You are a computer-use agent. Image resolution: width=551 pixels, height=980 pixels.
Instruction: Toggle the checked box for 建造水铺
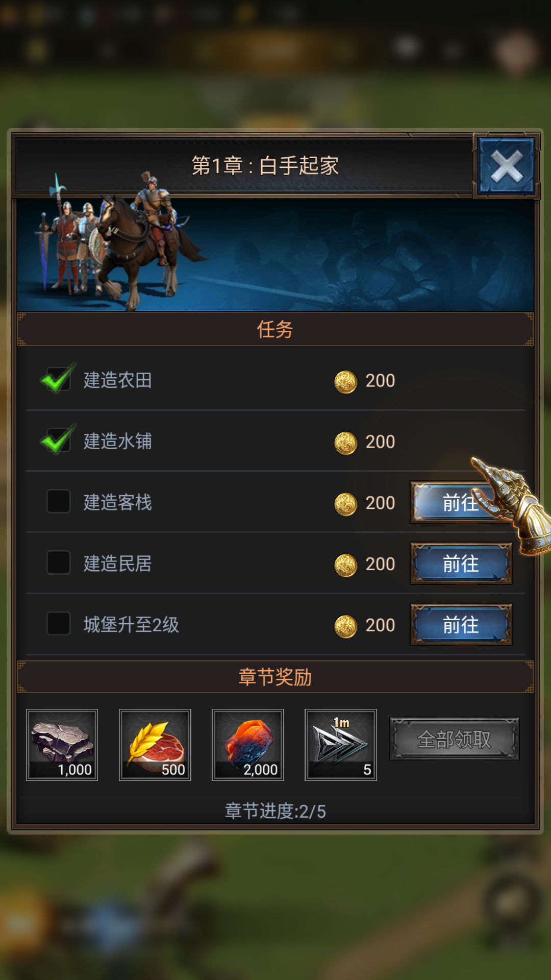[x=58, y=440]
